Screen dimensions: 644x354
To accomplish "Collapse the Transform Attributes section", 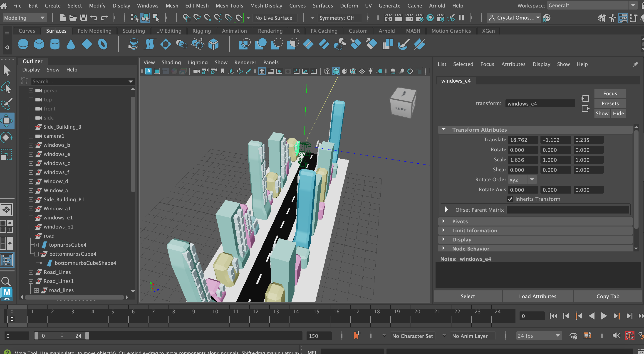I will coord(443,130).
